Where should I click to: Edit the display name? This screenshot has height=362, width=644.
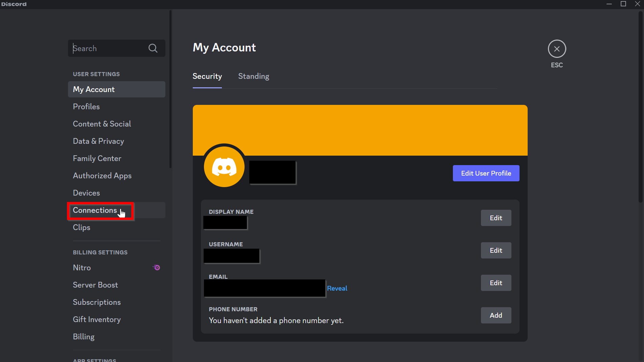coord(496,218)
